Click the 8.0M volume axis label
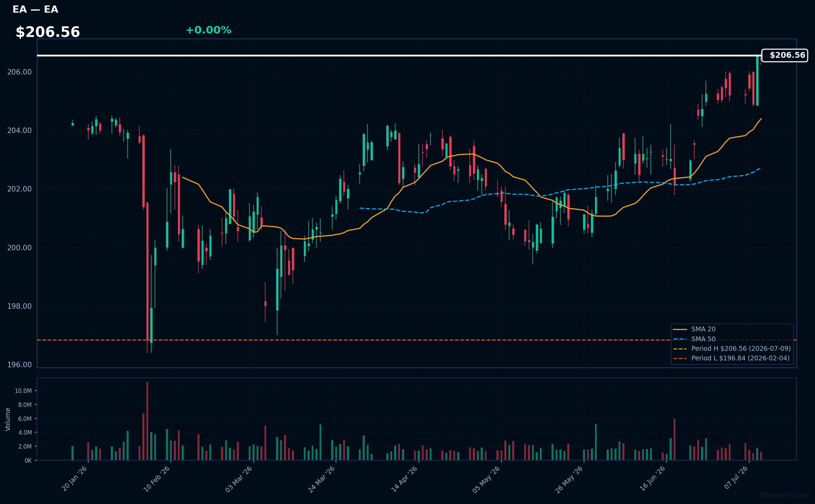The height and width of the screenshot is (504, 815). tap(25, 405)
